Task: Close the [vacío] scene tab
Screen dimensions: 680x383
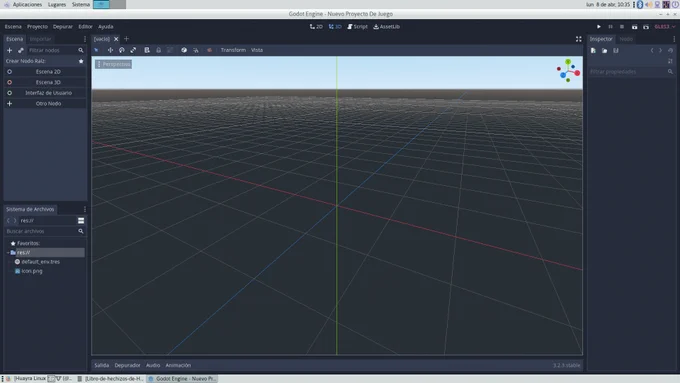Action: coord(116,39)
